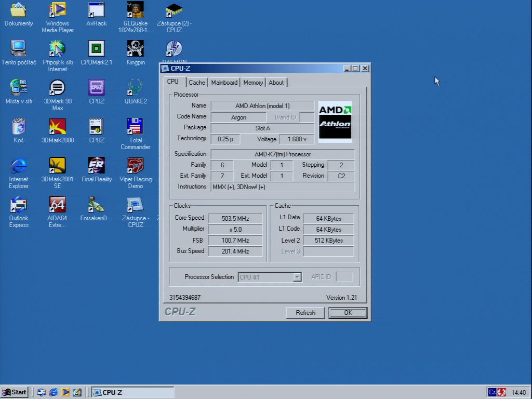Screen dimensions: 532x399
Task: Open the AvRack shortcut
Action: [96, 10]
